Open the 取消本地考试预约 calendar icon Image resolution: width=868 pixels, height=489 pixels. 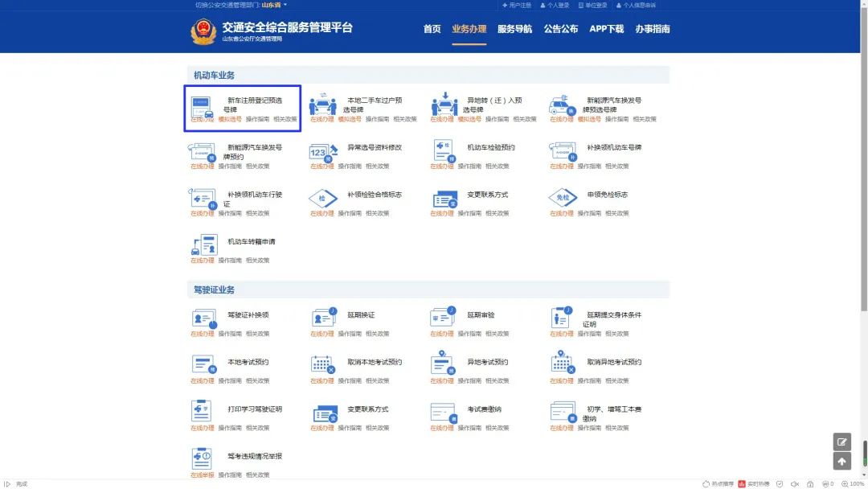[323, 364]
